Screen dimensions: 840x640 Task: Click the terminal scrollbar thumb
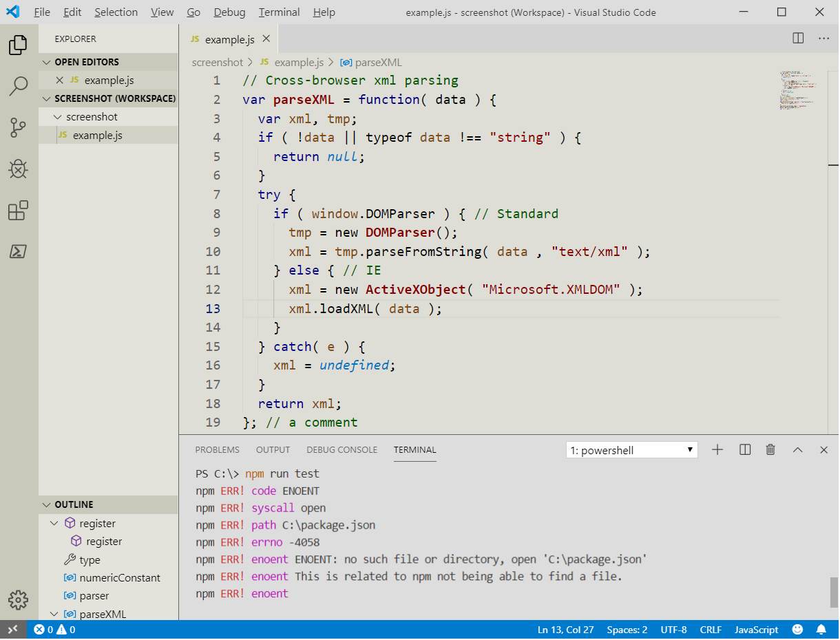[x=833, y=592]
